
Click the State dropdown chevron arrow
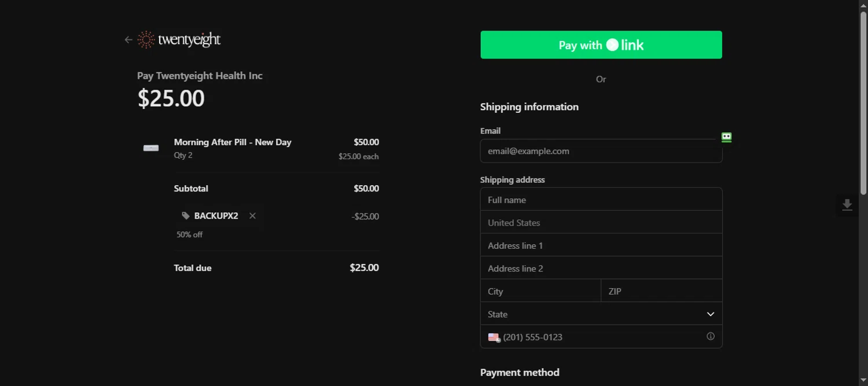pos(711,314)
